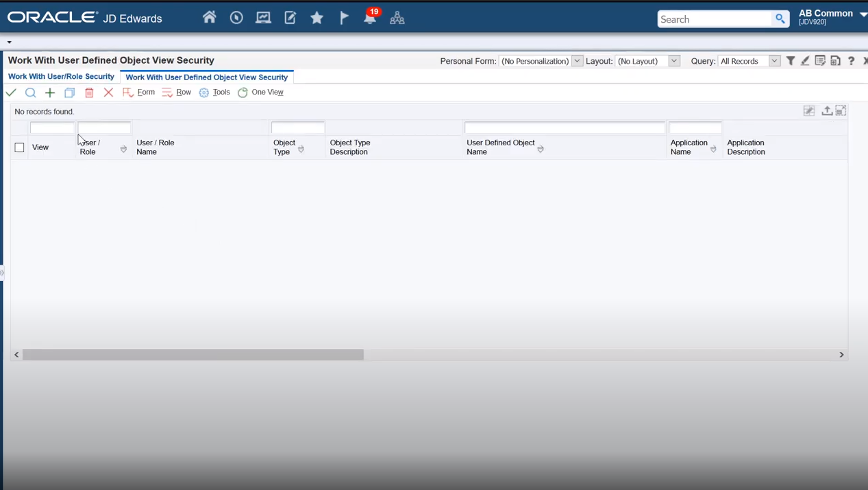
Task: Click the green plus Add icon
Action: 50,93
